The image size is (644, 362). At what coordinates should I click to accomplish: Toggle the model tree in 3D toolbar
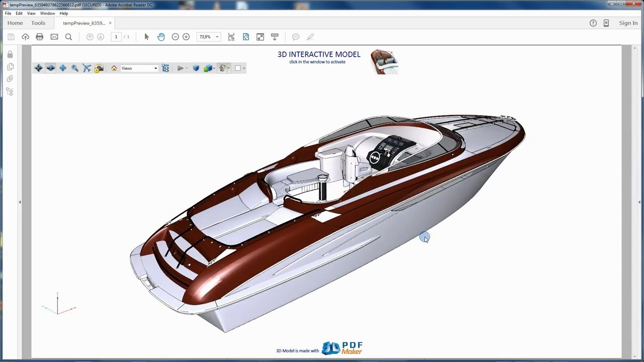(166, 68)
